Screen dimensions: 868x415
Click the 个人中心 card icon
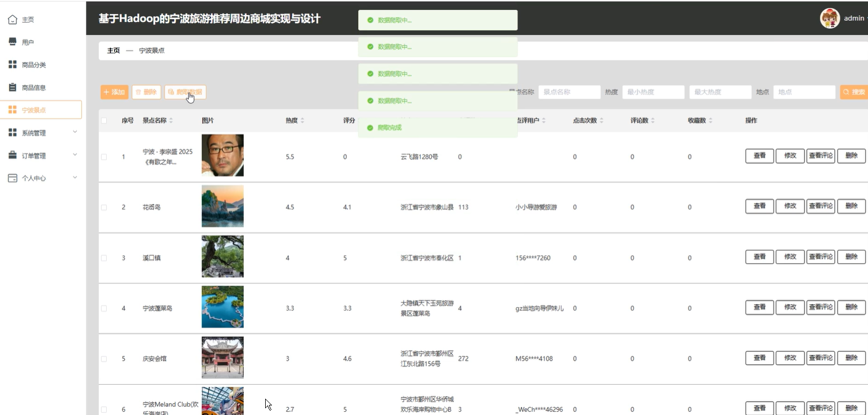[12, 178]
